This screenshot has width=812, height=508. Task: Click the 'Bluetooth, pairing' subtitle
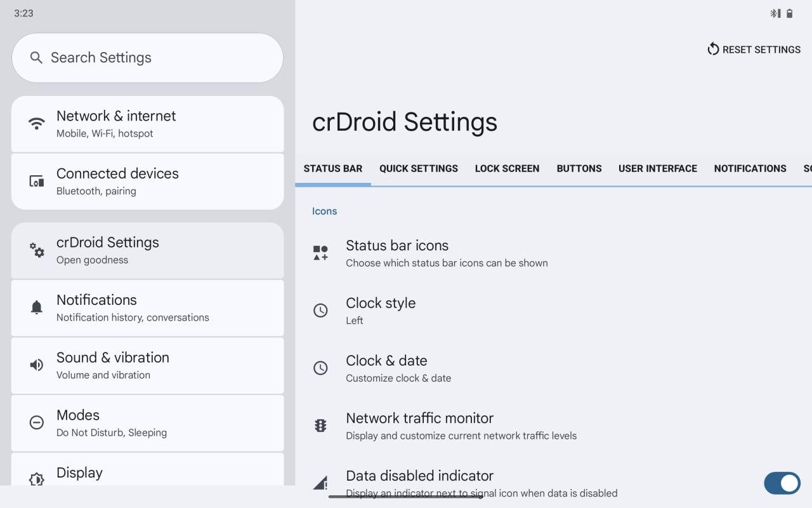(x=96, y=191)
